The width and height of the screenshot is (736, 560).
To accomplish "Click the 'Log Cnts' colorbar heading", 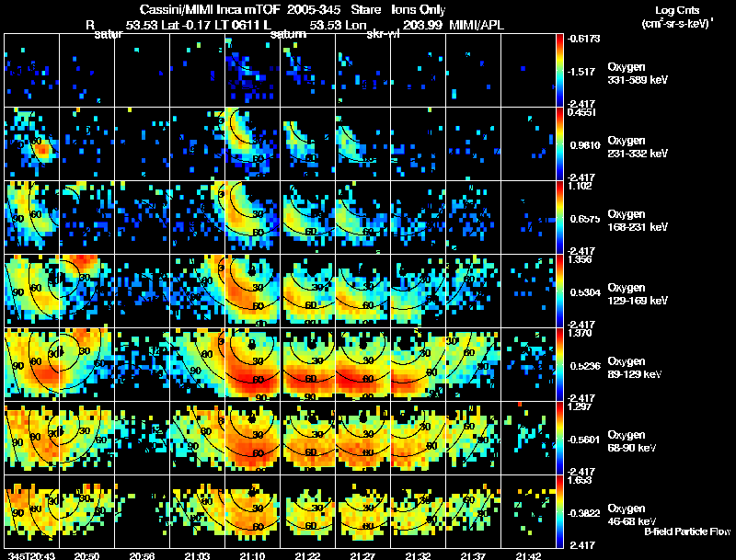I will point(677,10).
